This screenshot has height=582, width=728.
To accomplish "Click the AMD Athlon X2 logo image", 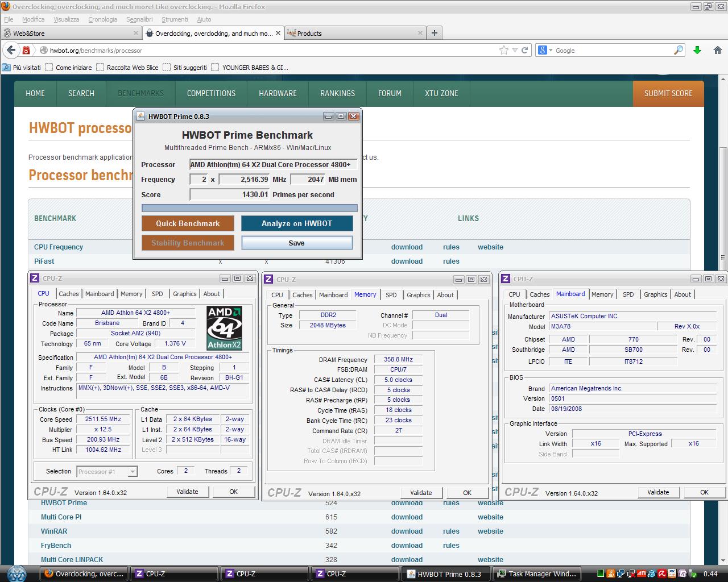I will click(224, 328).
